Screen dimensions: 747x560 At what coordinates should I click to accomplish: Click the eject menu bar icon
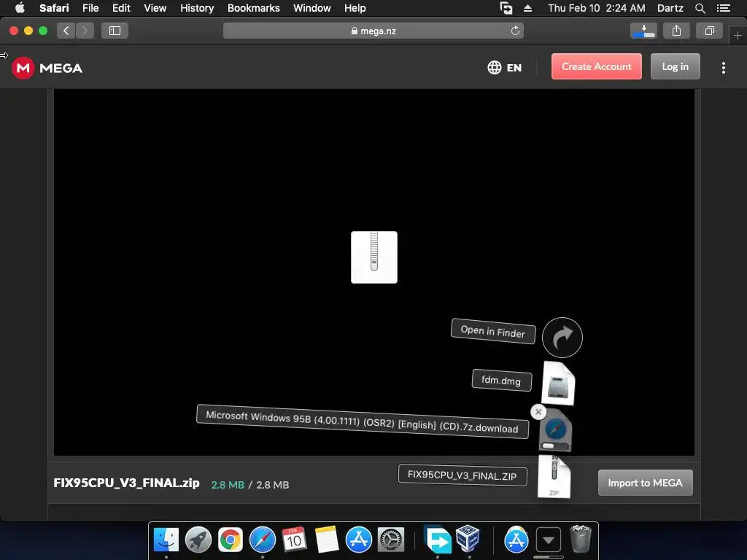click(528, 8)
